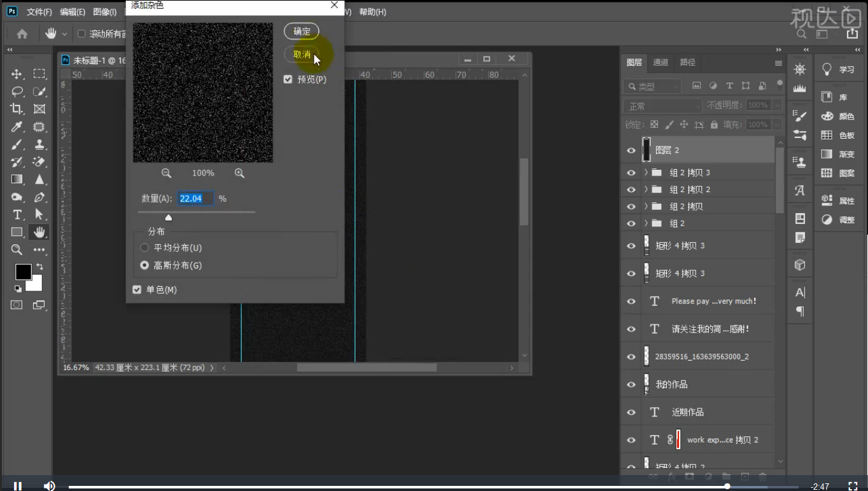This screenshot has width=868, height=491.
Task: Select the Pen tool
Action: point(39,197)
